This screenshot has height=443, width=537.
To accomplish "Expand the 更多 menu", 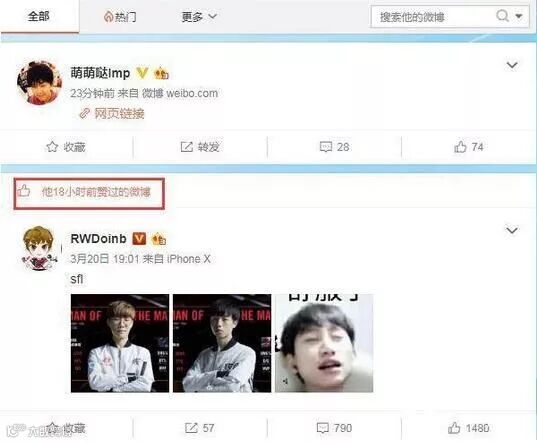I will coord(199,16).
